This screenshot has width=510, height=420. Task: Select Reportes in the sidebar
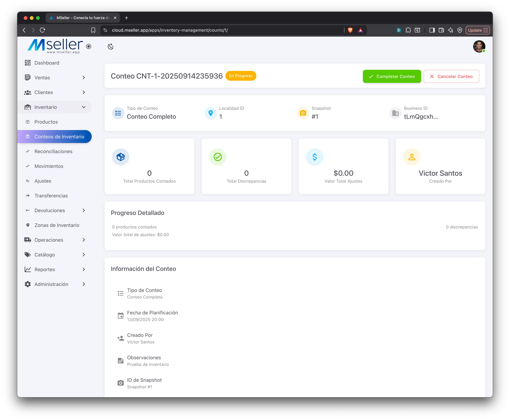pos(45,269)
